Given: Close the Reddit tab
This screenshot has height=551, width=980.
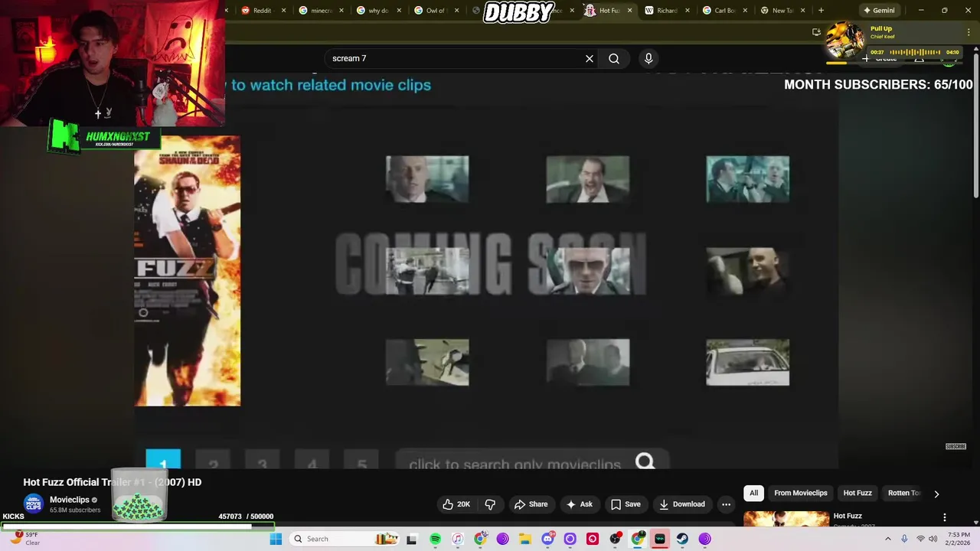Looking at the screenshot, I should (x=283, y=11).
